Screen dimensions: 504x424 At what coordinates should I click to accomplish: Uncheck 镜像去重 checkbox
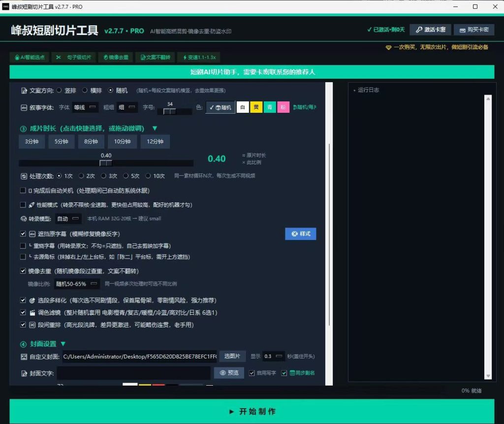click(x=23, y=271)
